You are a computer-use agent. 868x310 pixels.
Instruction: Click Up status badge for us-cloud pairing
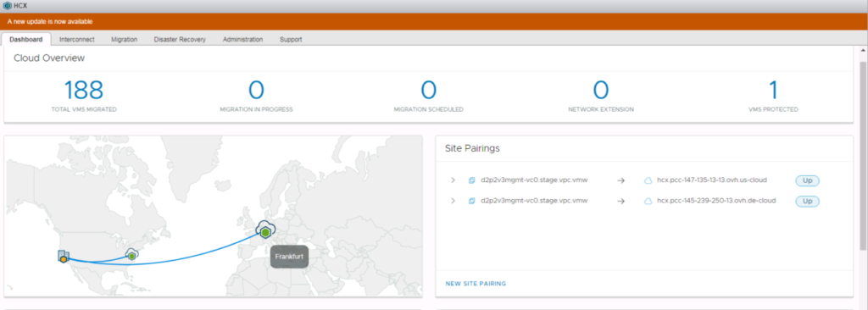[x=807, y=180]
